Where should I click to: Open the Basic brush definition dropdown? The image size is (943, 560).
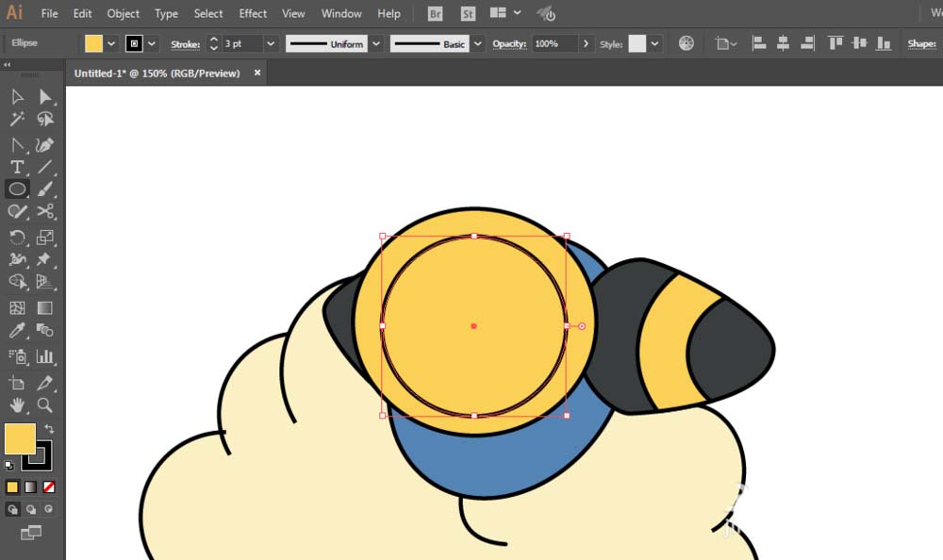478,43
